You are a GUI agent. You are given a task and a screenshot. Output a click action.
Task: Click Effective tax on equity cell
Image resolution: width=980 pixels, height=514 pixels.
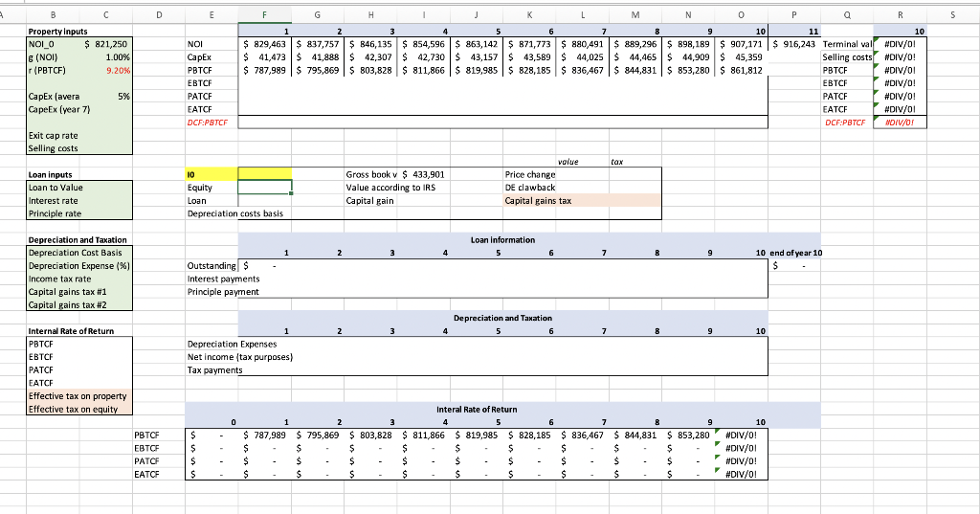coord(79,409)
